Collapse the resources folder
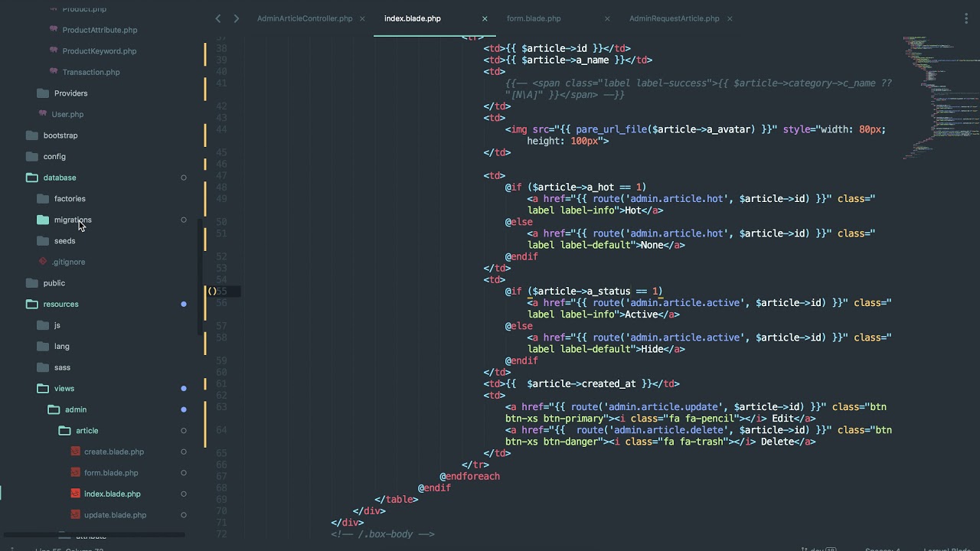The width and height of the screenshot is (980, 551). (60, 304)
